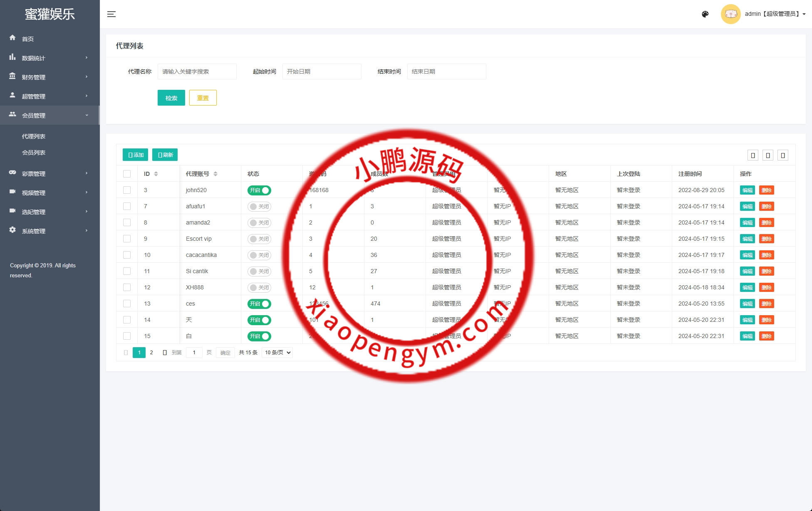Click the 重置 reset button
The width and height of the screenshot is (812, 511).
point(203,98)
